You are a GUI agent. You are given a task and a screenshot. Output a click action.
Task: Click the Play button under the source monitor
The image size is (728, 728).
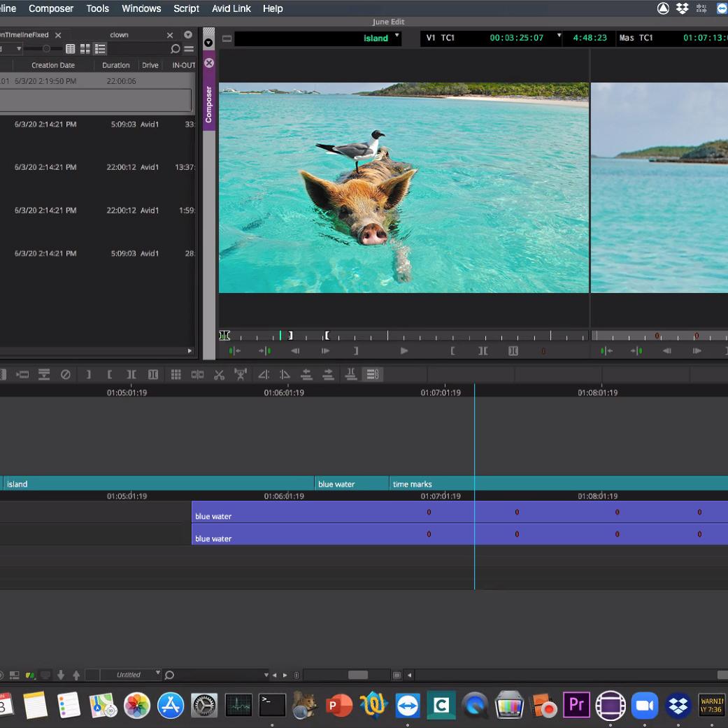pyautogui.click(x=404, y=351)
